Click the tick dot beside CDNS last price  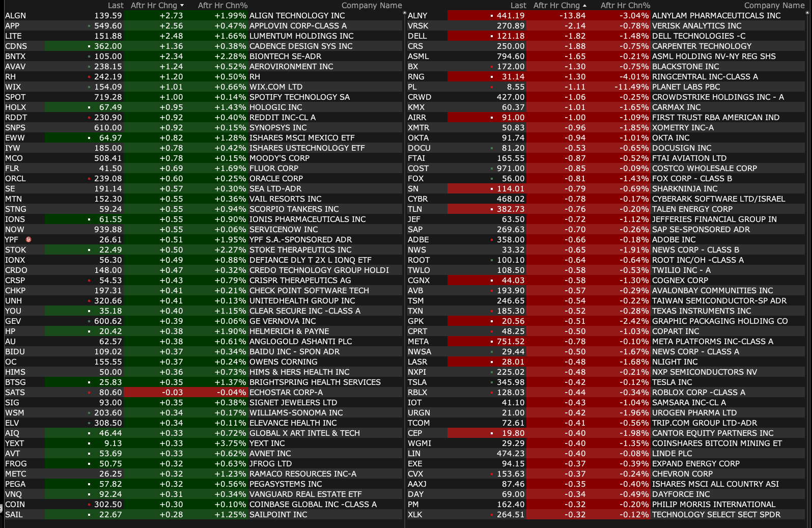click(89, 46)
